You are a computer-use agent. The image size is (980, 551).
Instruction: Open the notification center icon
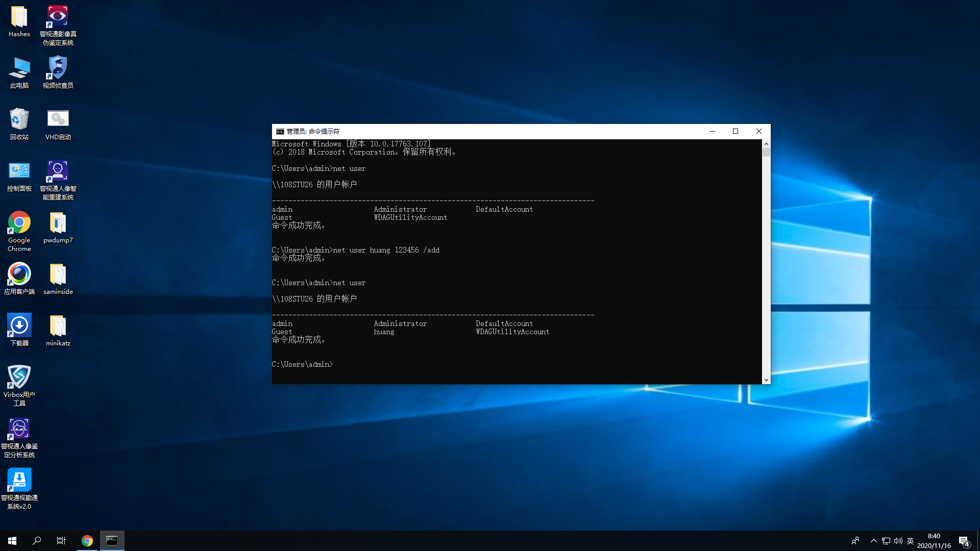pyautogui.click(x=964, y=541)
